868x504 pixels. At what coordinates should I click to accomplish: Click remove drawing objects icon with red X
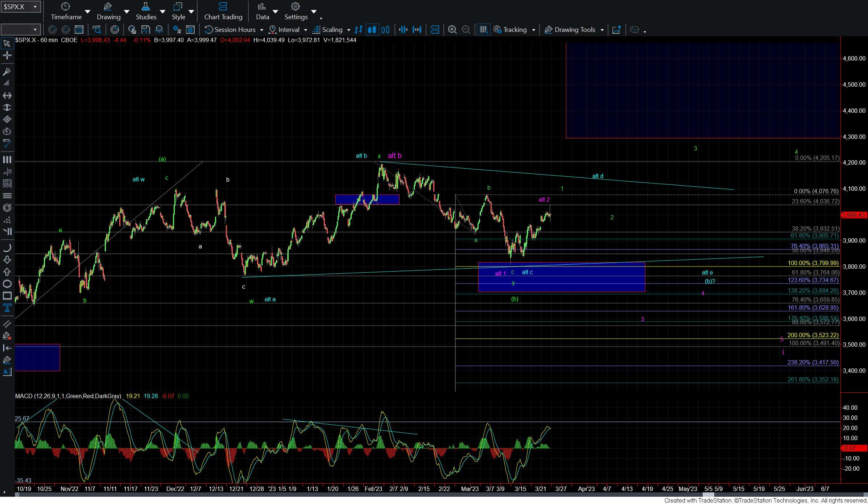(7, 336)
